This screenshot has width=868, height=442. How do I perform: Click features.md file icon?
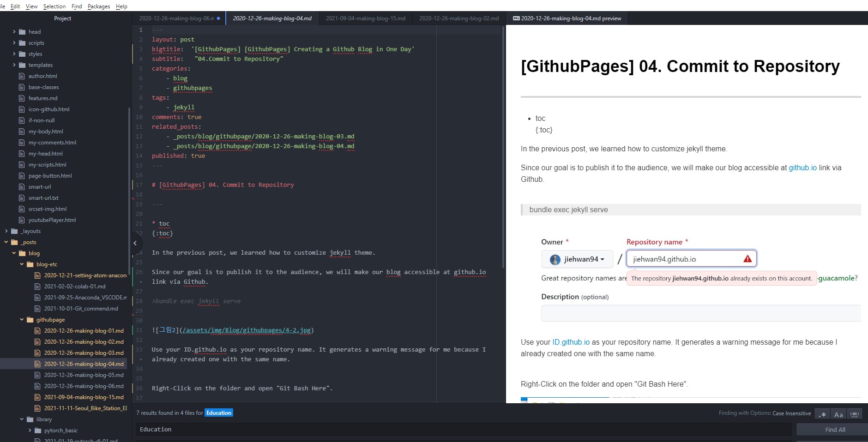(x=22, y=98)
